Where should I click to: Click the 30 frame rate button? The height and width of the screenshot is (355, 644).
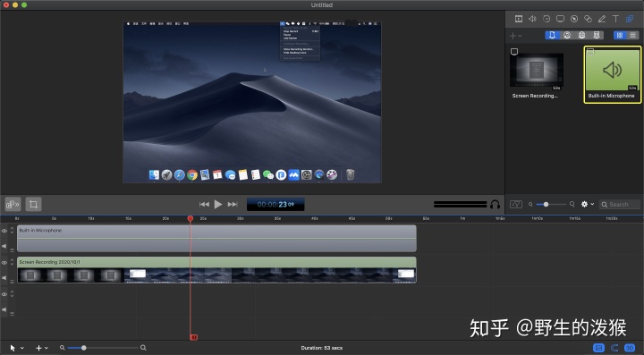coord(630,348)
